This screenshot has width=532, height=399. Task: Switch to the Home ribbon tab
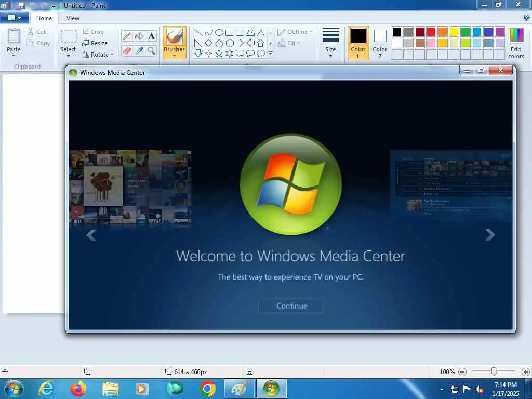[44, 18]
